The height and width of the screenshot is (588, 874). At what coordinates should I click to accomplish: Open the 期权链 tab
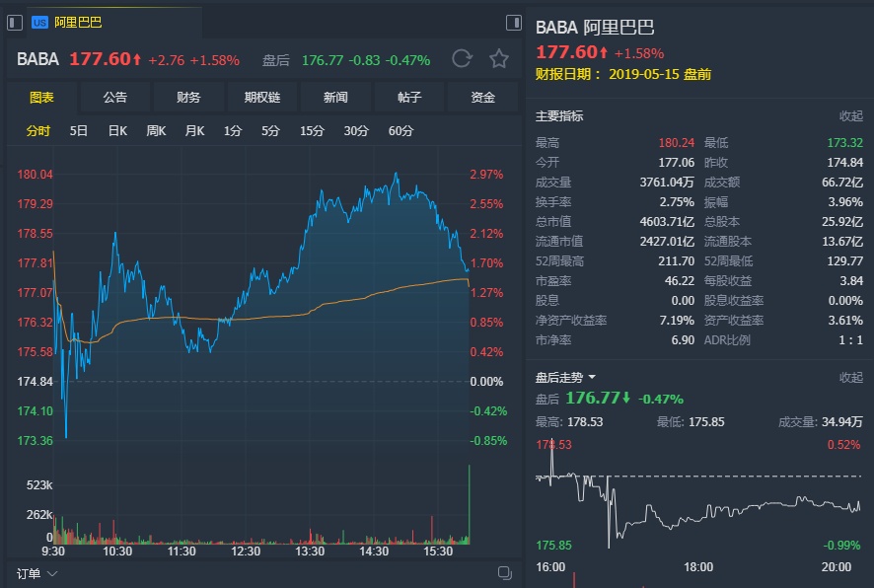[x=261, y=97]
